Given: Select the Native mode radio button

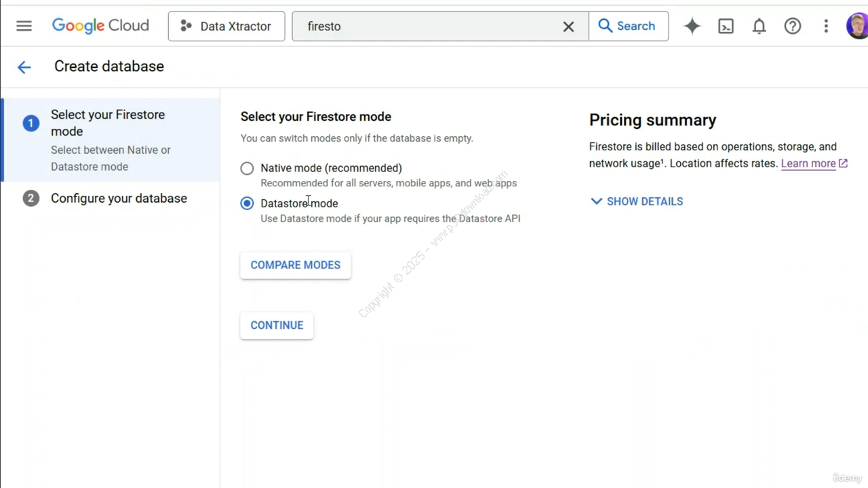Looking at the screenshot, I should [247, 168].
